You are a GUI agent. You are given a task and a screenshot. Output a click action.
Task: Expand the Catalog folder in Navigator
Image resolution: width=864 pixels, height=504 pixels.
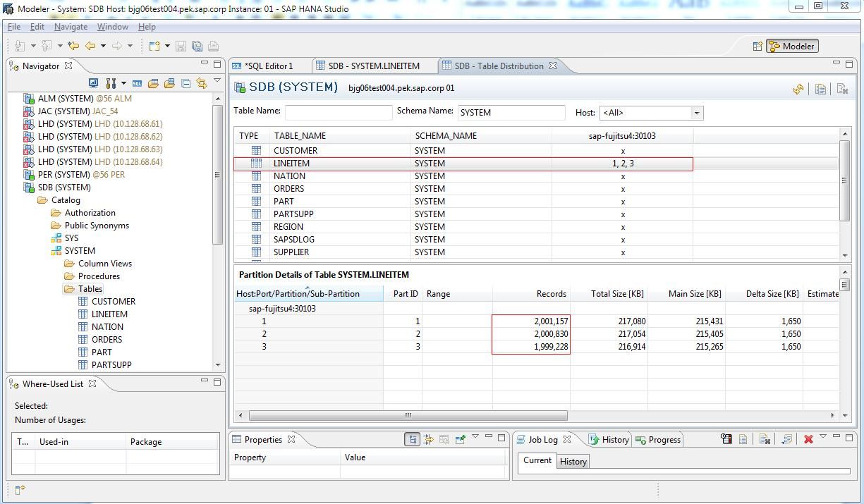pos(65,200)
